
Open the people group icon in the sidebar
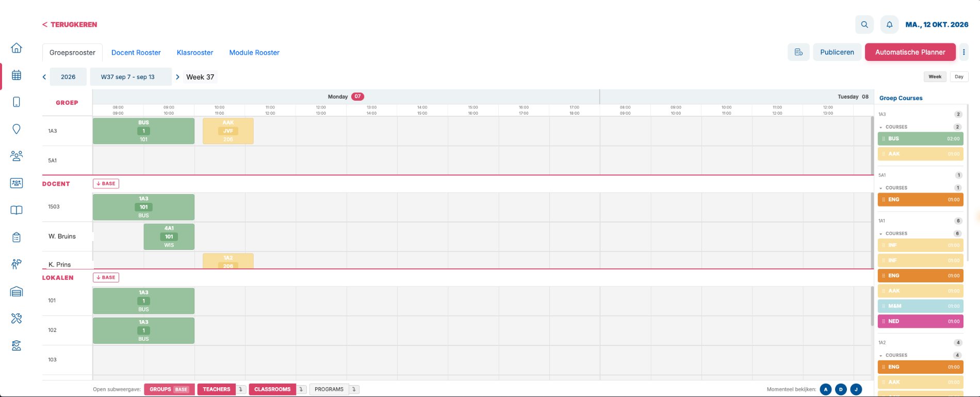[x=17, y=156]
